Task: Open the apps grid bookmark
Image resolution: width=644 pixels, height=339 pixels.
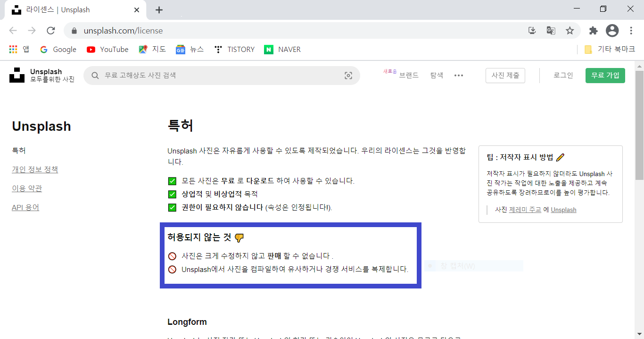Action: (x=19, y=49)
